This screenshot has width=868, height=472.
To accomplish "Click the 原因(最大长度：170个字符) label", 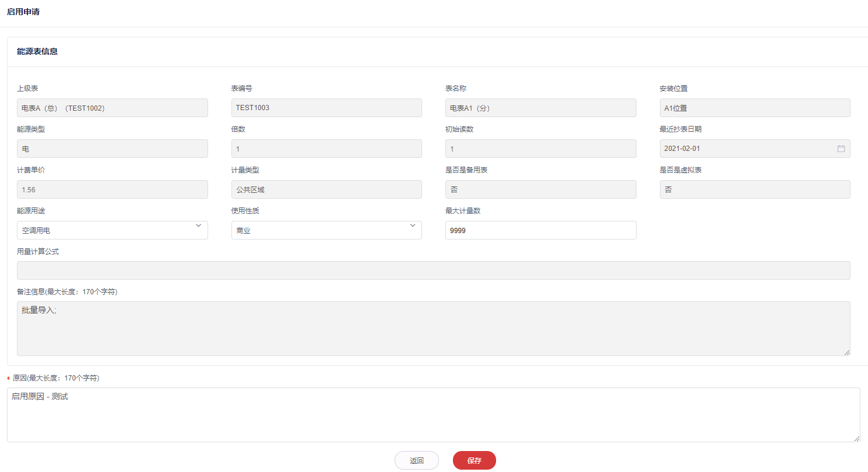I will (x=56, y=378).
